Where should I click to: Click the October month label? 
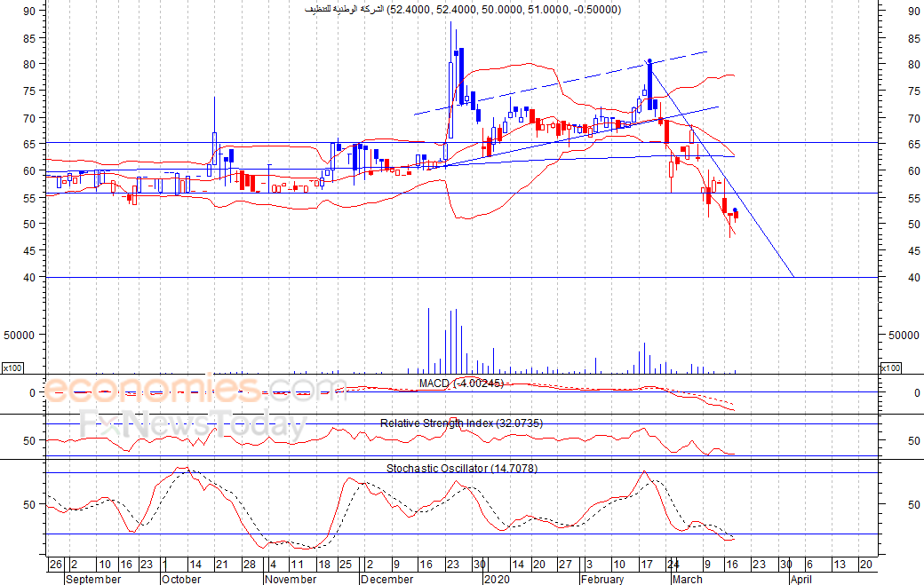(181, 579)
